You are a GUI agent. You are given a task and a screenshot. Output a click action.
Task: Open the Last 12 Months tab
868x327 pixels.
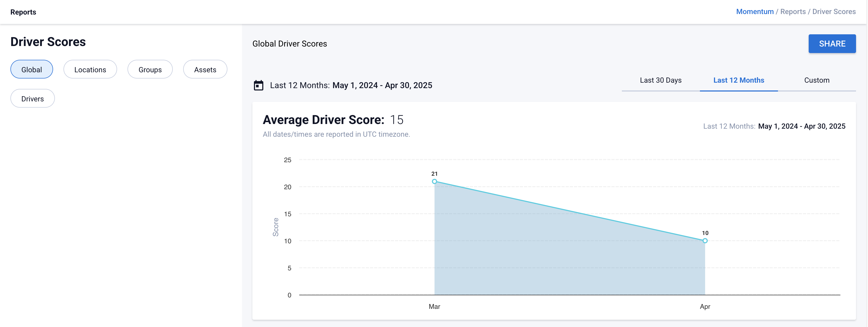click(738, 80)
